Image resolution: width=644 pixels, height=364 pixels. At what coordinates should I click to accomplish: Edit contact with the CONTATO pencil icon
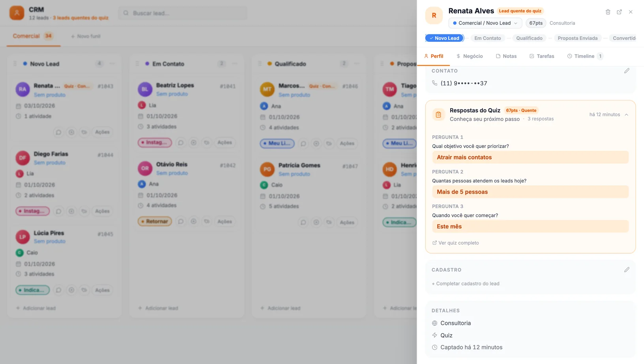click(x=627, y=71)
